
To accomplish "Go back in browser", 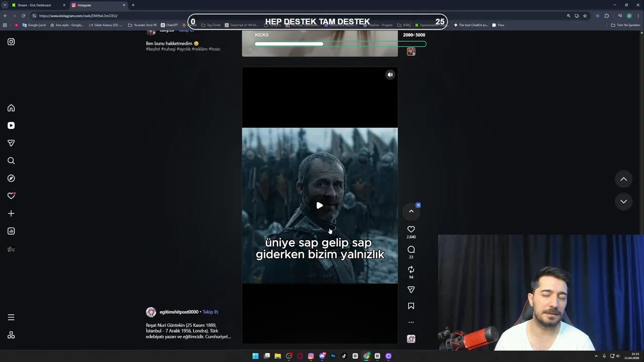I will 5,16.
